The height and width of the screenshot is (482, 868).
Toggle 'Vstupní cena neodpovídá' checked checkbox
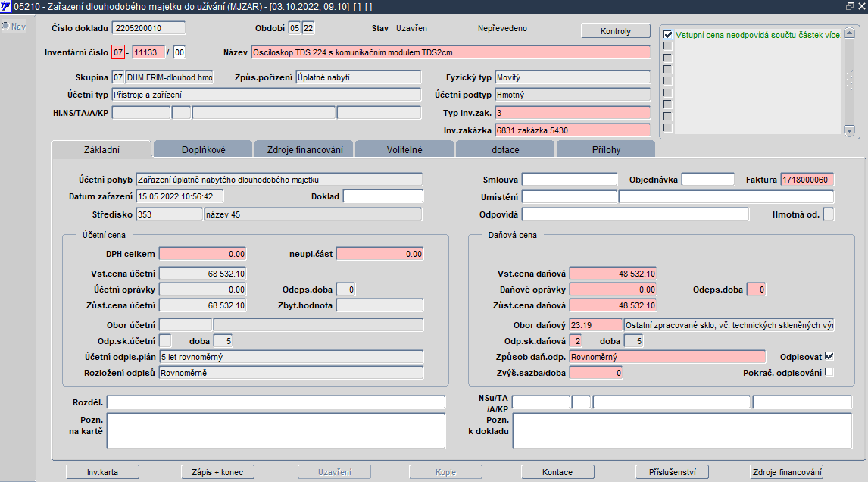click(x=667, y=34)
